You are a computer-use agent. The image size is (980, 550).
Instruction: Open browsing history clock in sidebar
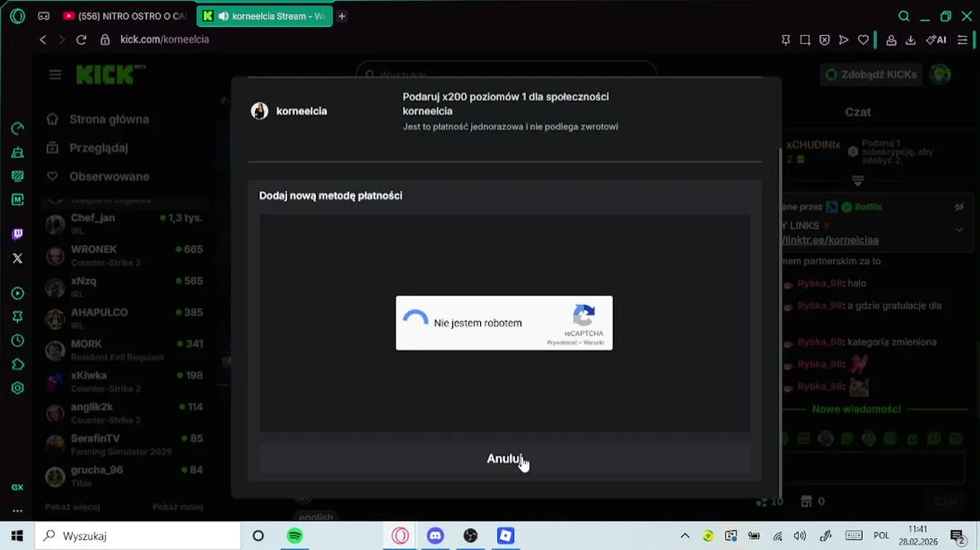[18, 341]
